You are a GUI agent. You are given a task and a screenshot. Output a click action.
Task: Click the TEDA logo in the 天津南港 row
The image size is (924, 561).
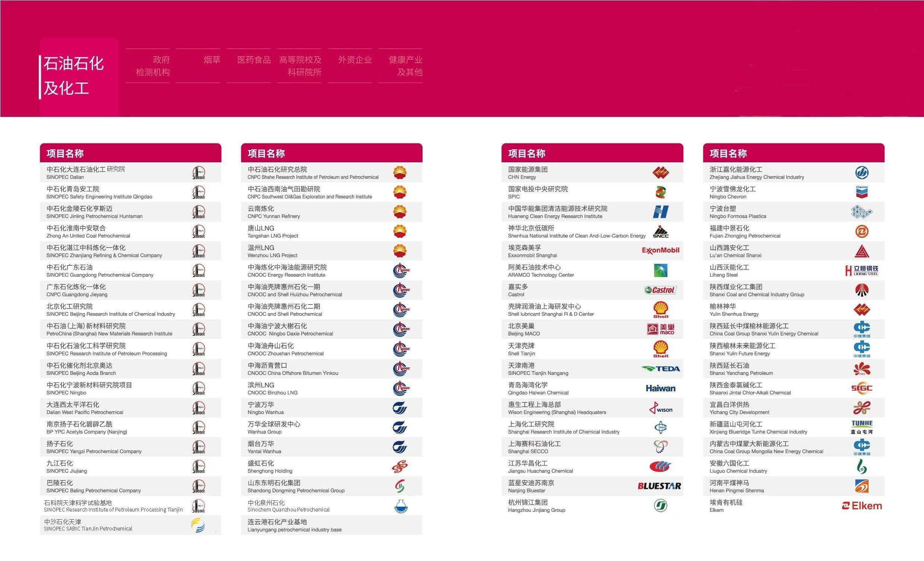tap(660, 369)
